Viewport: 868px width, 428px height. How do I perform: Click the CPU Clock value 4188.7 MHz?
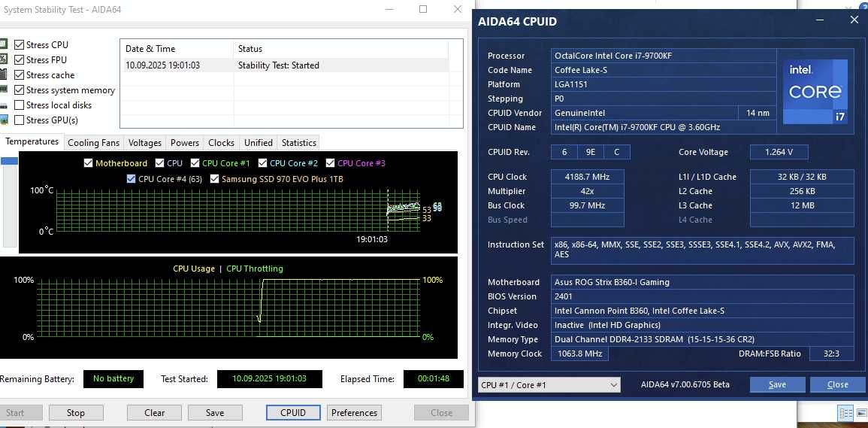(x=588, y=177)
